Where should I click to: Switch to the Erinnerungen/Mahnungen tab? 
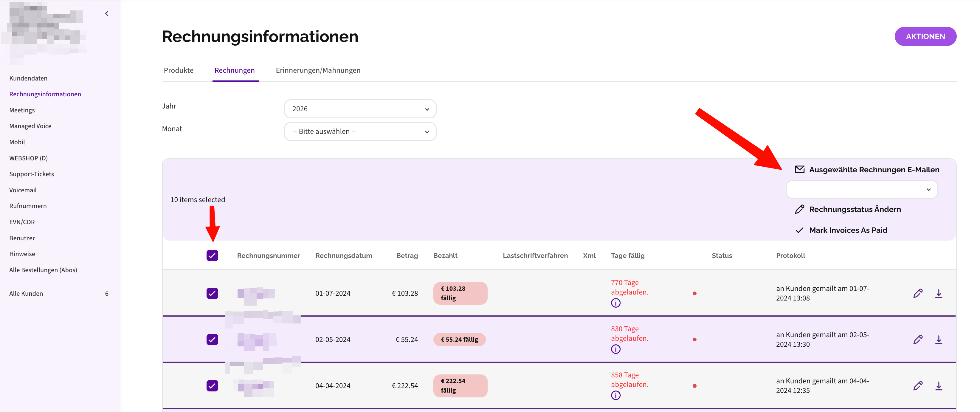point(318,70)
